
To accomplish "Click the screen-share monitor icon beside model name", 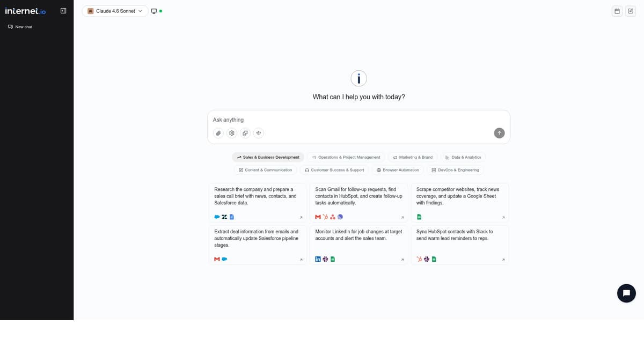I will (x=153, y=10).
